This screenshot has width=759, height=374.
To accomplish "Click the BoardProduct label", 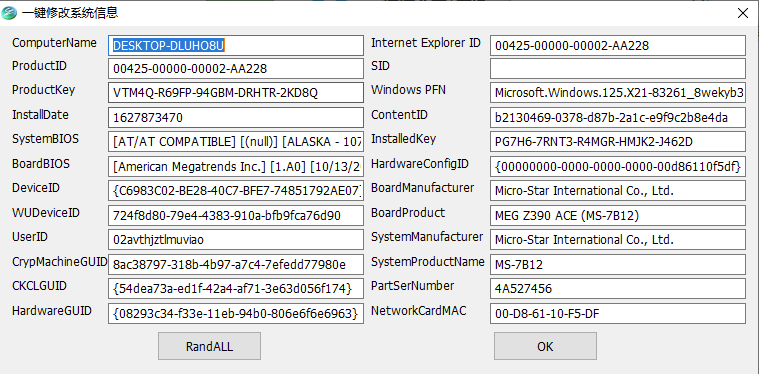I will click(408, 213).
